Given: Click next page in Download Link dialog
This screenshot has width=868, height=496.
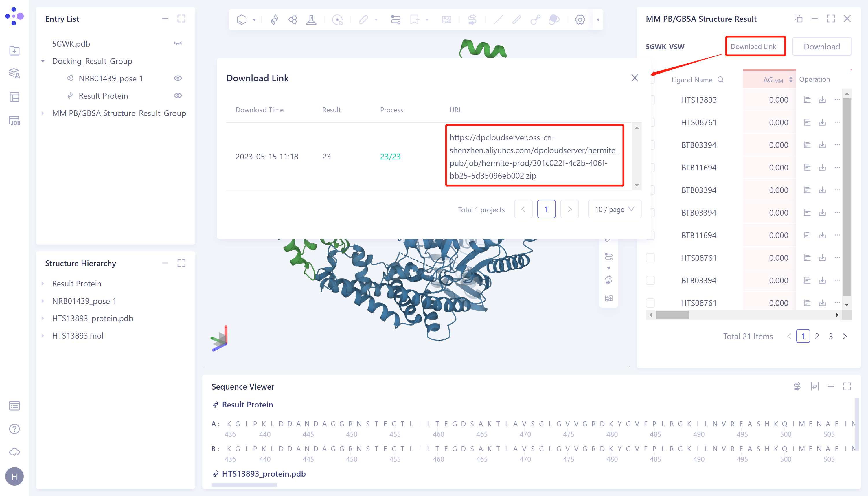Looking at the screenshot, I should point(569,209).
